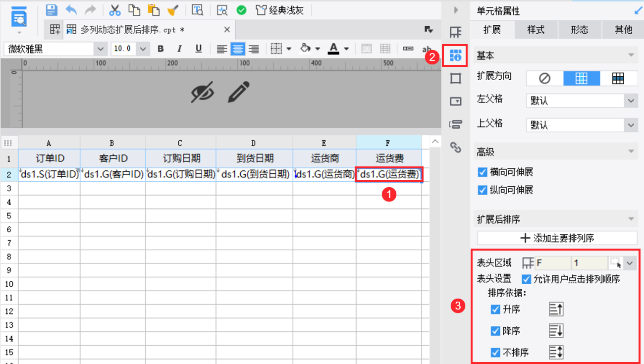The height and width of the screenshot is (364, 644).
Task: Undo the last action
Action: coord(71,10)
